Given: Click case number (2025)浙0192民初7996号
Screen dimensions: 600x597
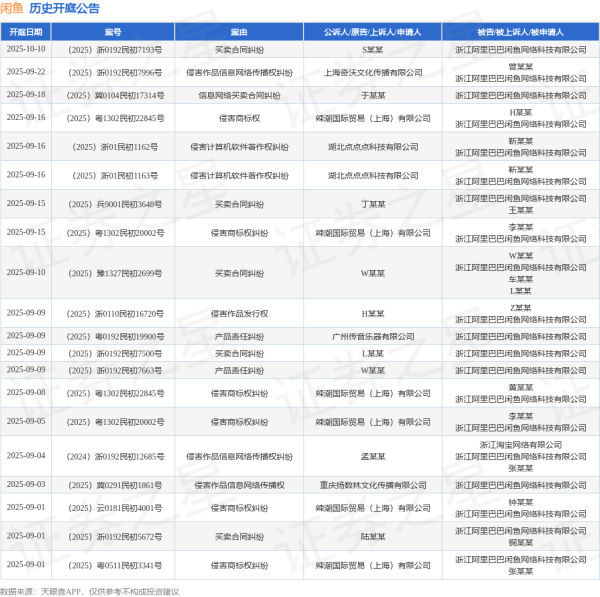Looking at the screenshot, I should pyautogui.click(x=115, y=73).
